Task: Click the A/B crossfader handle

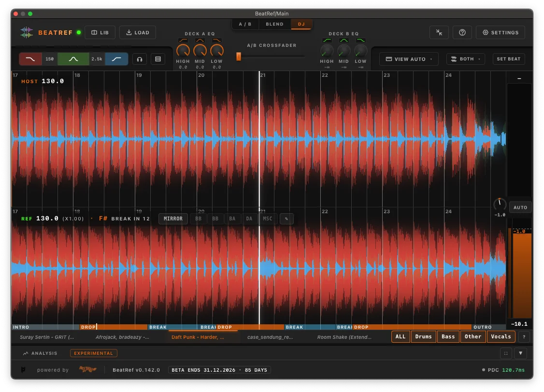Action: click(x=239, y=56)
